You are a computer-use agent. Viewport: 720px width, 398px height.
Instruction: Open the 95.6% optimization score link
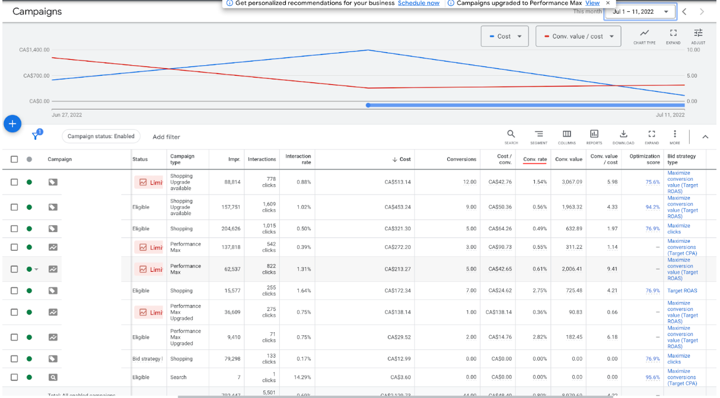(x=652, y=377)
